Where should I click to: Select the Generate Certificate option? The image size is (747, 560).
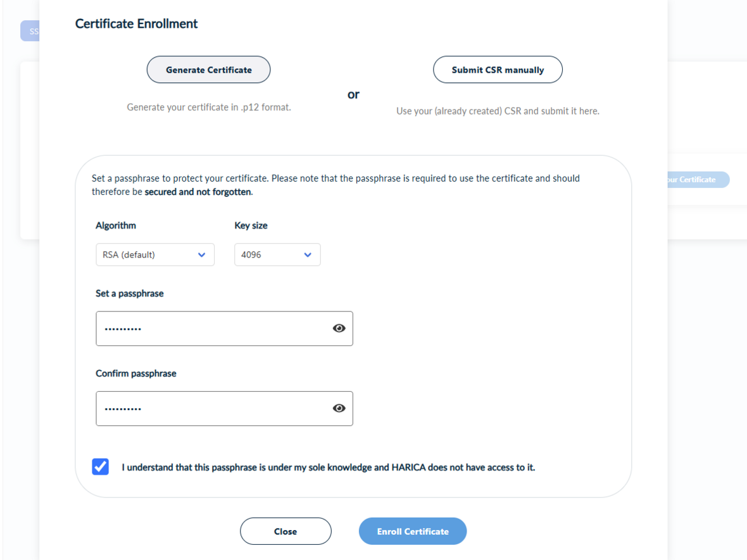[209, 70]
